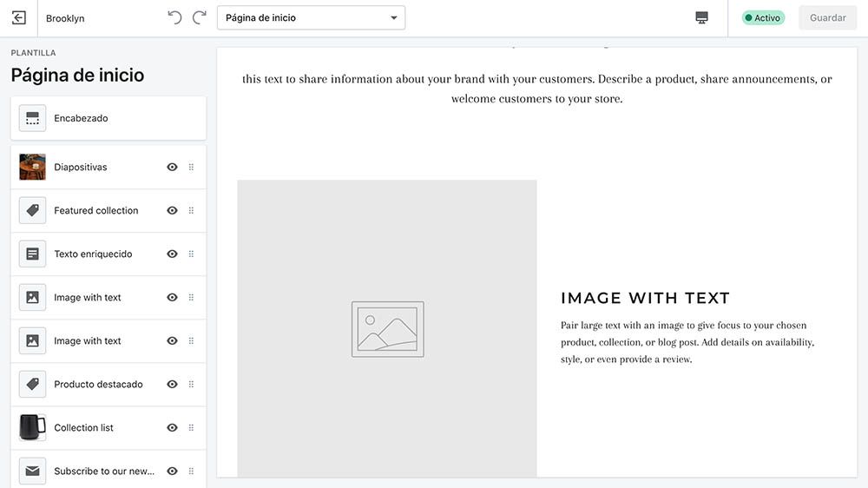
Task: Hide the Subscribe to our newsletter section
Action: pos(172,471)
